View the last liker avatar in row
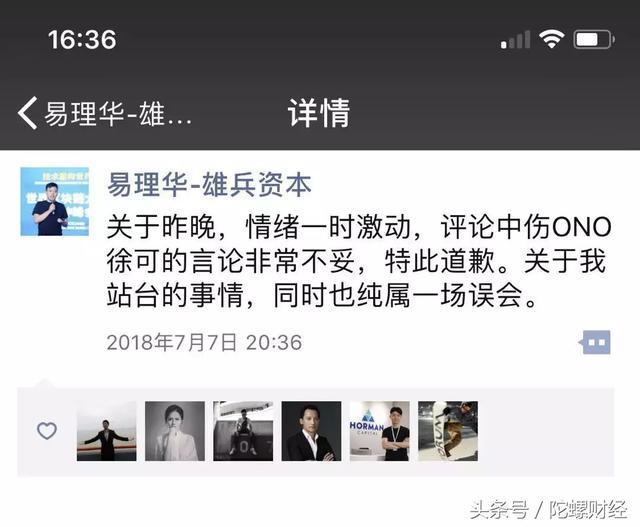The height and width of the screenshot is (527, 640). coord(448,431)
